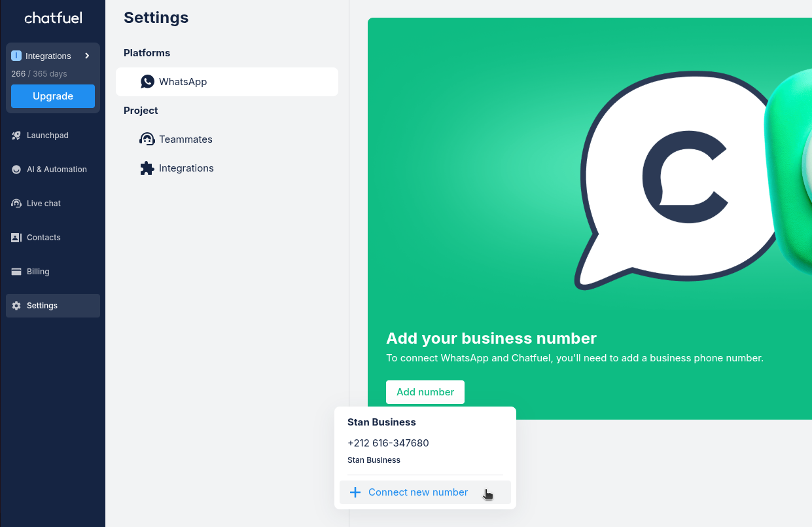Open the Integrations workspace switcher
Viewport: 812px width, 527px height.
(x=48, y=56)
